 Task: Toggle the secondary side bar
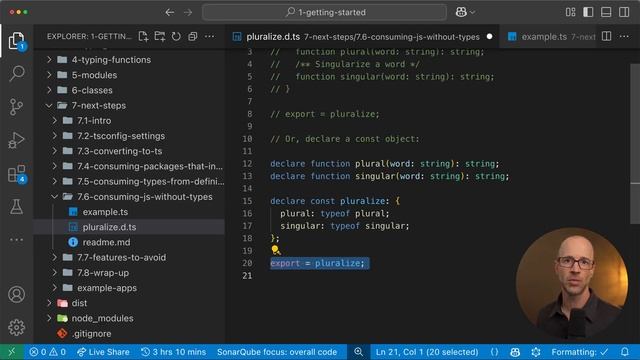[x=624, y=12]
